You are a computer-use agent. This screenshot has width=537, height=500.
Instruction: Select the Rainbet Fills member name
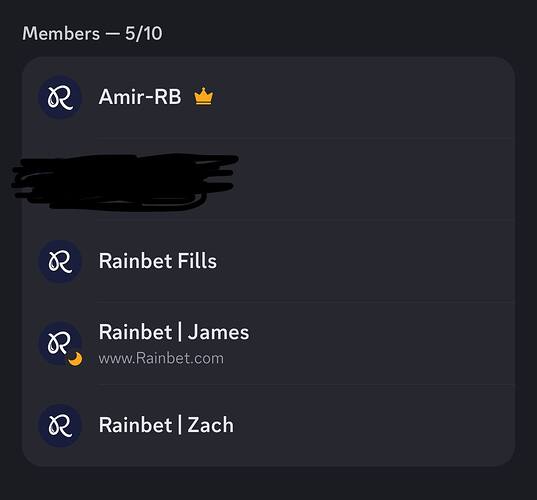click(x=158, y=261)
